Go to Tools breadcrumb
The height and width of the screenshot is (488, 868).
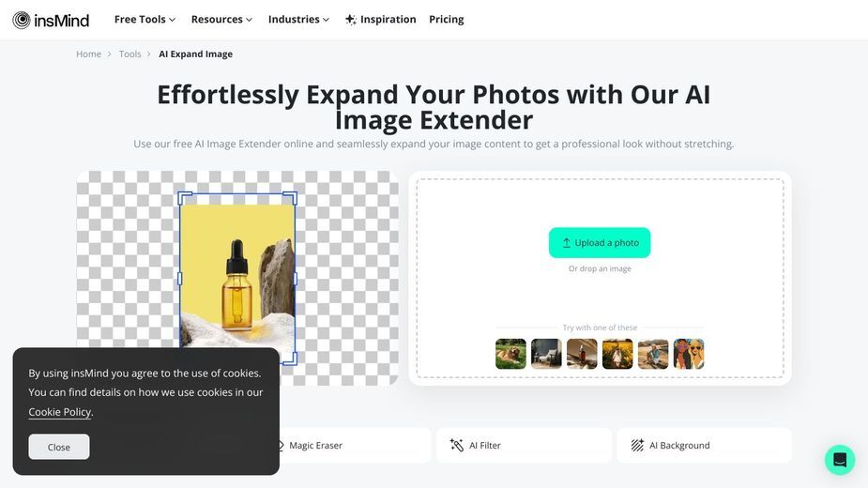click(130, 53)
